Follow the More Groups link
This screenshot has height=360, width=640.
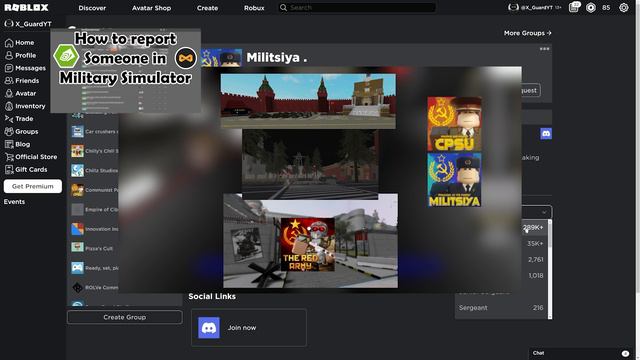click(x=527, y=33)
